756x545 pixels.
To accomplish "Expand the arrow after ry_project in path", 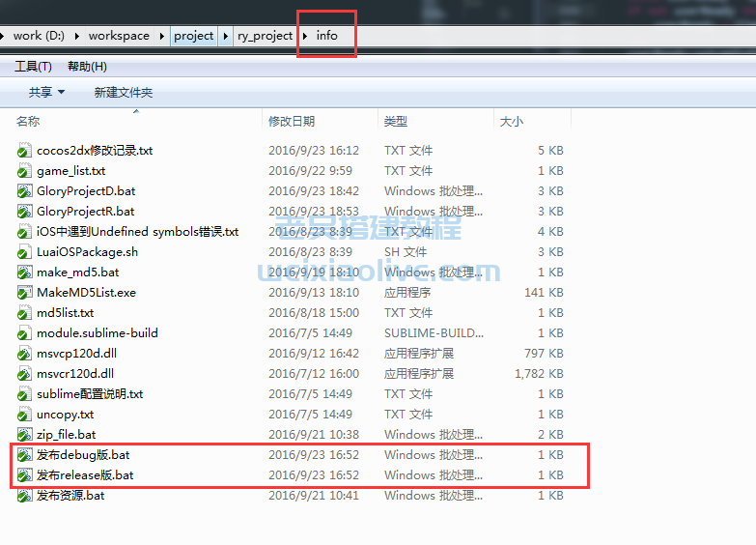I will tap(306, 36).
